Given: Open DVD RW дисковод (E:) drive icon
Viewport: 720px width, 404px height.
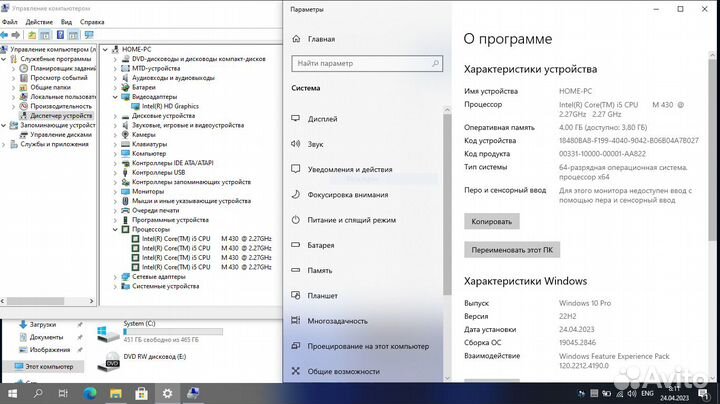Looking at the screenshot, I should coord(108,361).
